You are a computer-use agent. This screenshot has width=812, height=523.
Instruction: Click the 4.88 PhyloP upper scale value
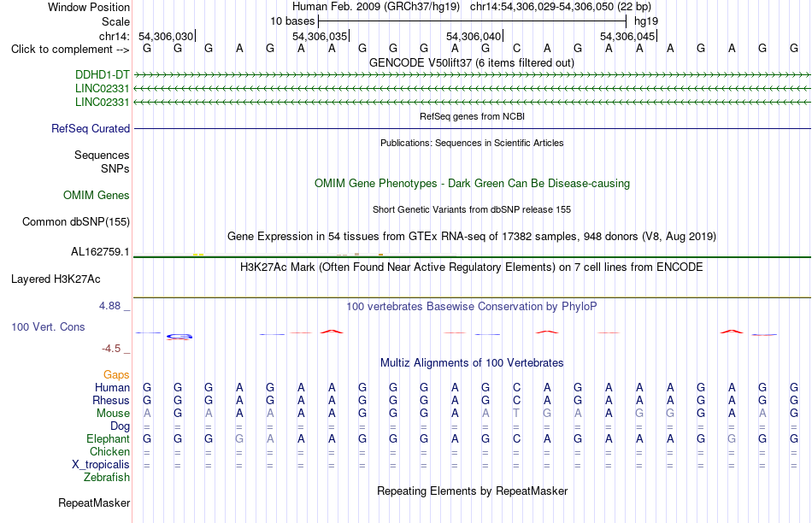pyautogui.click(x=109, y=306)
